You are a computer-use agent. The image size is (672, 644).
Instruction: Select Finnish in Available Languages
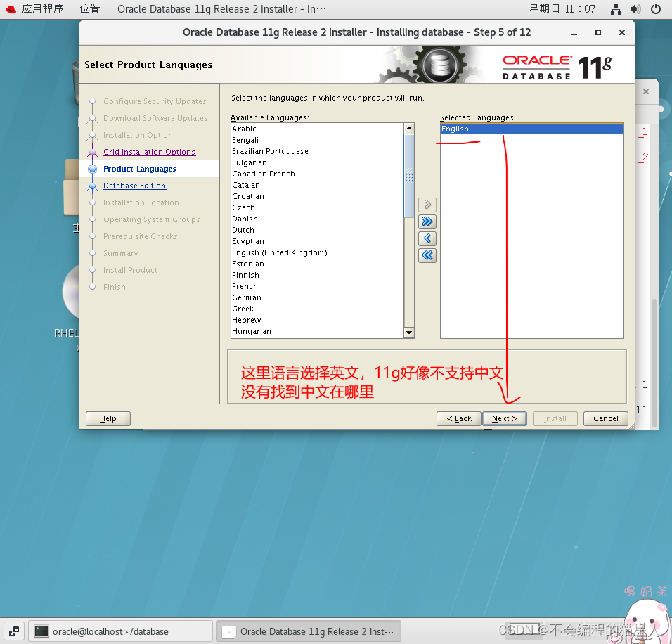coord(317,275)
